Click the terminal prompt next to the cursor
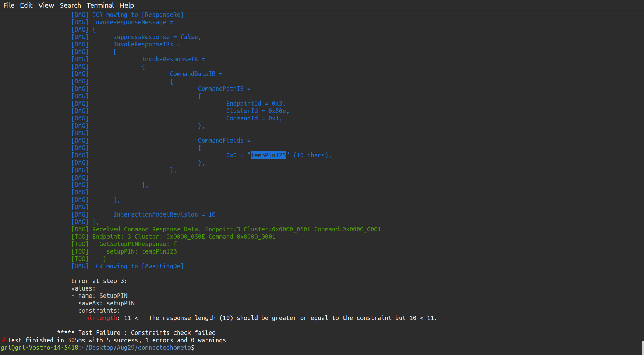 coord(199,348)
